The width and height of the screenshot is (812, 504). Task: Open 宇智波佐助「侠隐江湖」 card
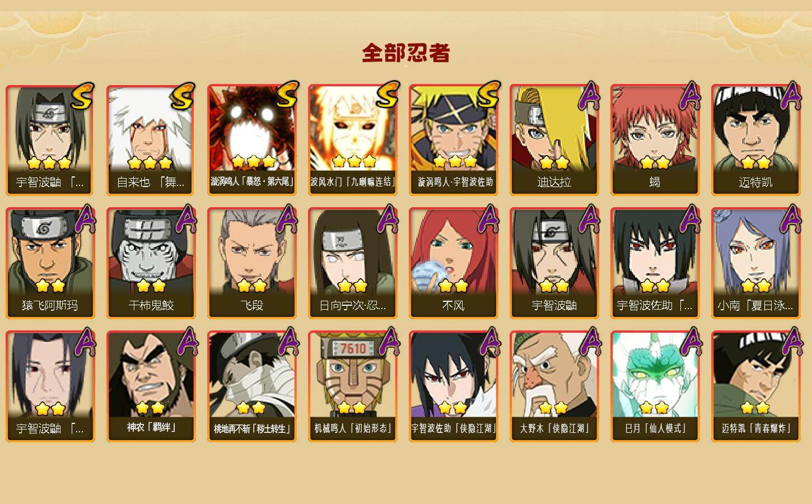[x=453, y=386]
